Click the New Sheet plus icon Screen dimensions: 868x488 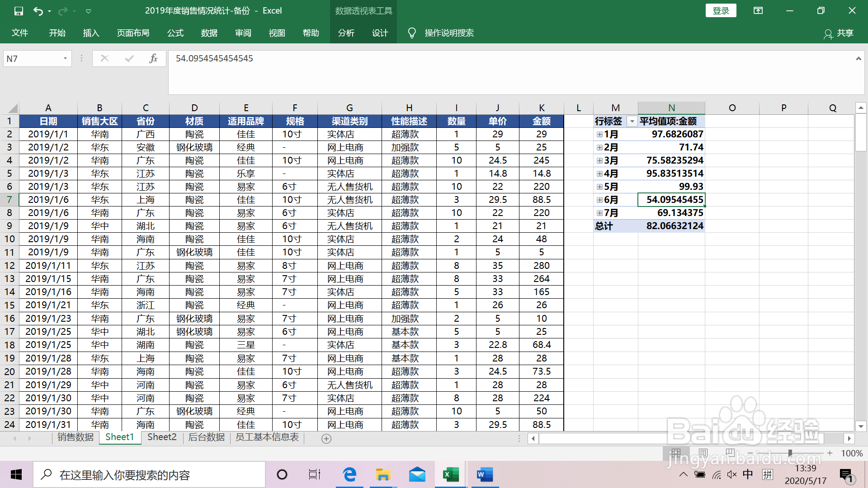click(x=326, y=438)
